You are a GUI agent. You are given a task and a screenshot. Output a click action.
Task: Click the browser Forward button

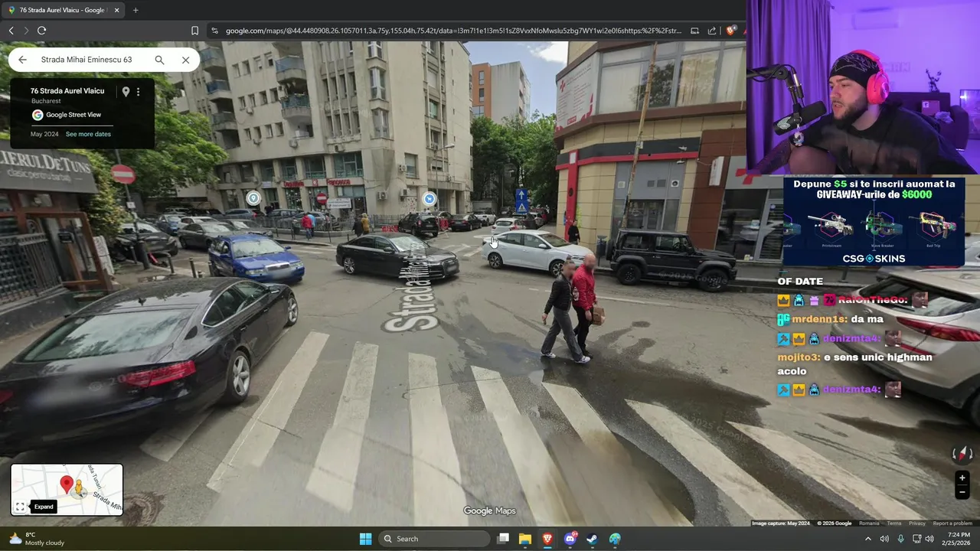point(26,31)
